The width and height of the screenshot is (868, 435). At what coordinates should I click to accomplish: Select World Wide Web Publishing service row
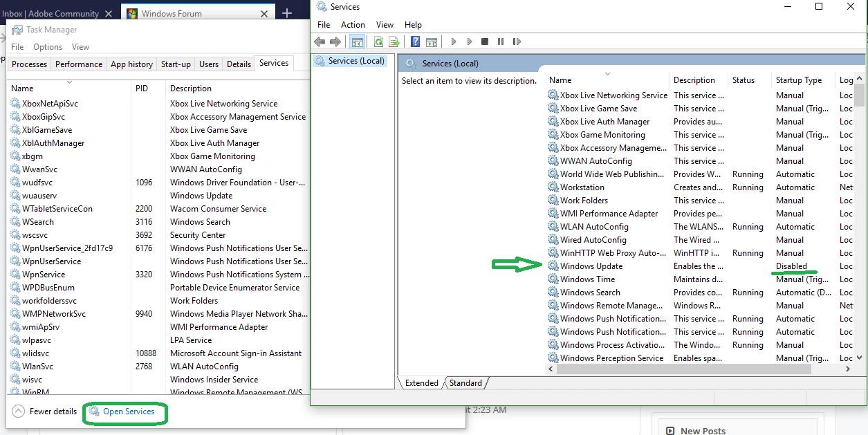pyautogui.click(x=701, y=174)
